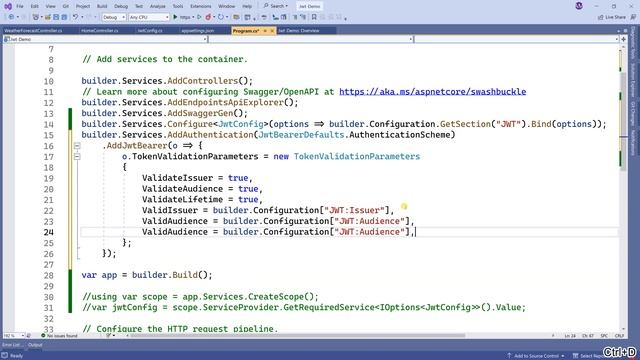
Task: Switch to JwtConfig.cs tab
Action: pyautogui.click(x=150, y=31)
